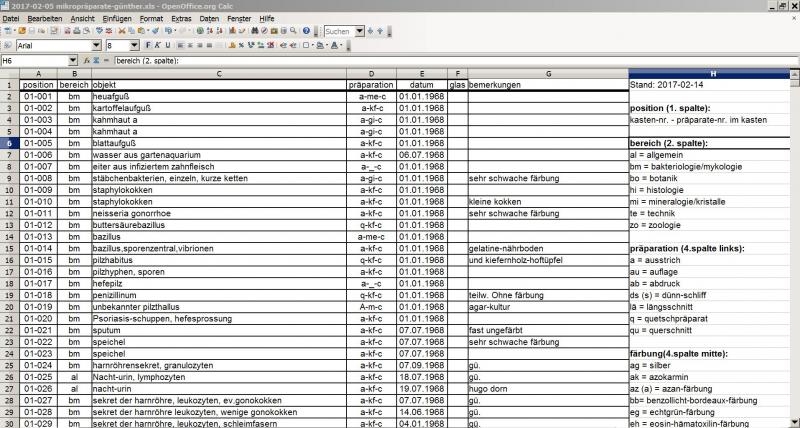Click the Sum sigma icon
The width and height of the screenshot is (800, 428).
(x=97, y=61)
